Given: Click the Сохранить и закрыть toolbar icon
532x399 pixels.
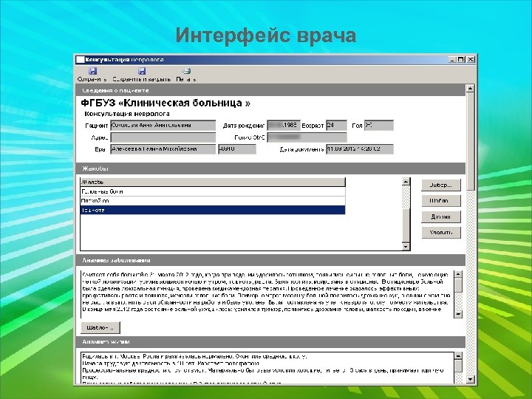Looking at the screenshot, I should 141,71.
